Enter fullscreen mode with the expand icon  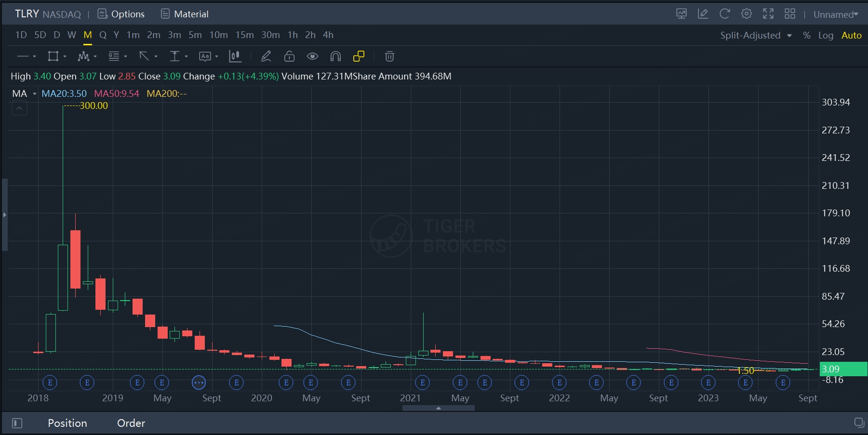(768, 13)
